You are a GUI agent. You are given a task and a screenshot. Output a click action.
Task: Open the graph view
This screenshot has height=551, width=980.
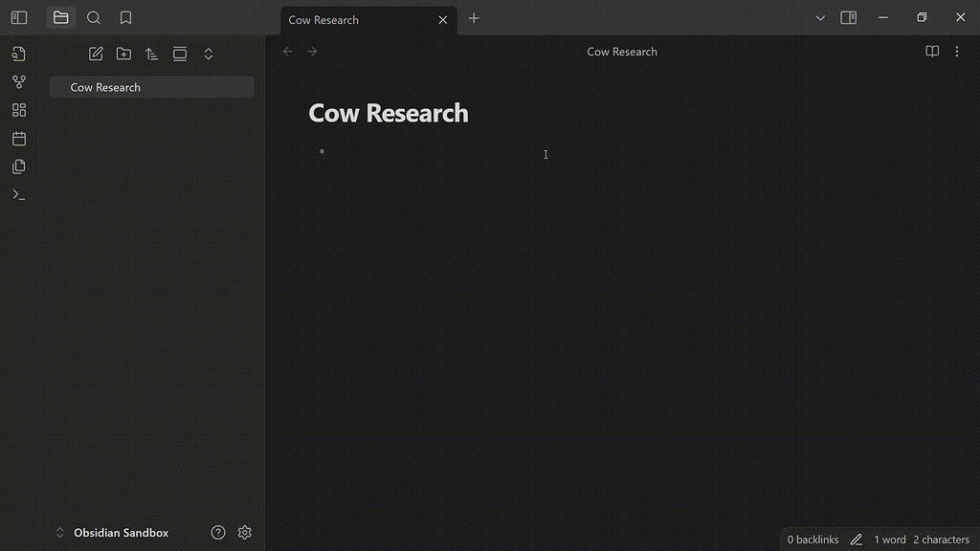pos(19,81)
